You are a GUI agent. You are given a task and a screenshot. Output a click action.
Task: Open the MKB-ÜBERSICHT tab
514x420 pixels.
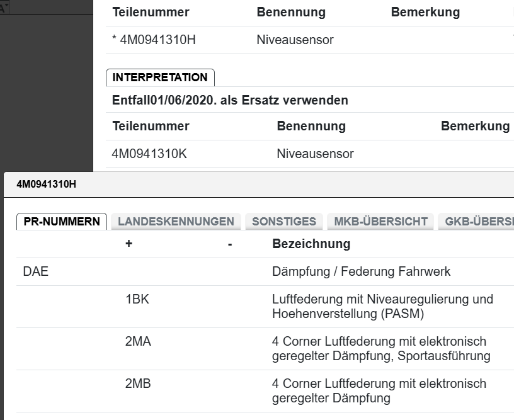[380, 222]
